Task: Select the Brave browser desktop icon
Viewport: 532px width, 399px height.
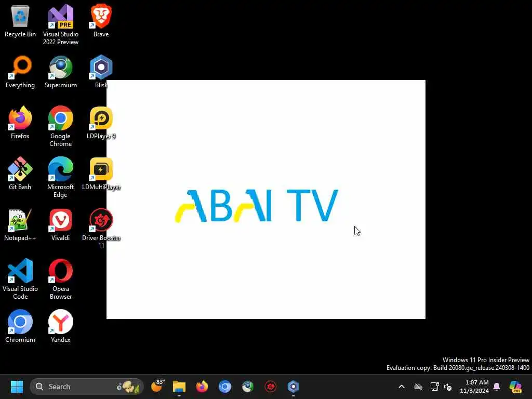Action: [x=101, y=21]
